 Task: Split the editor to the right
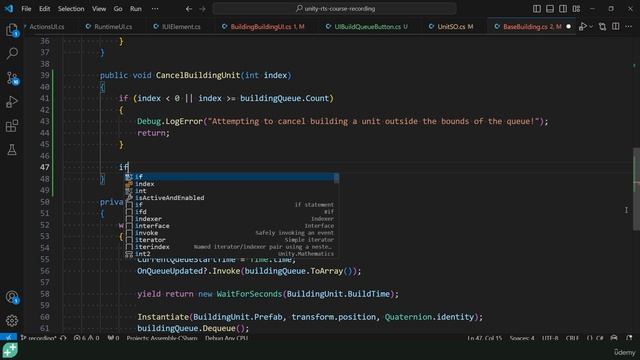616,27
